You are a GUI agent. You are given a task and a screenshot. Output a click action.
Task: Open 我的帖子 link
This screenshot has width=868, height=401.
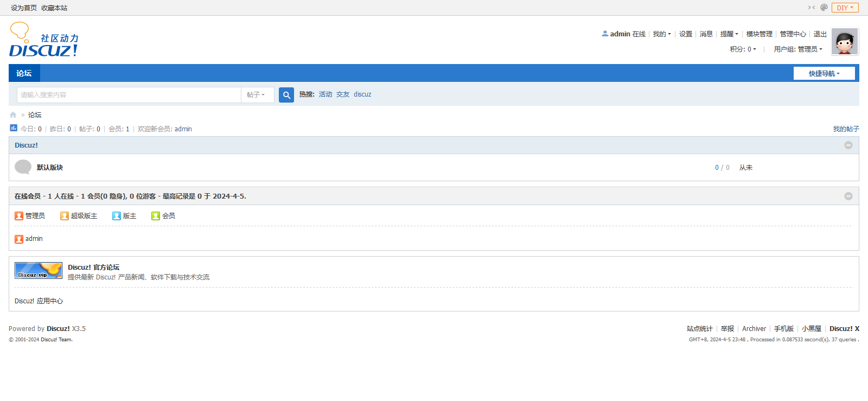coord(846,129)
